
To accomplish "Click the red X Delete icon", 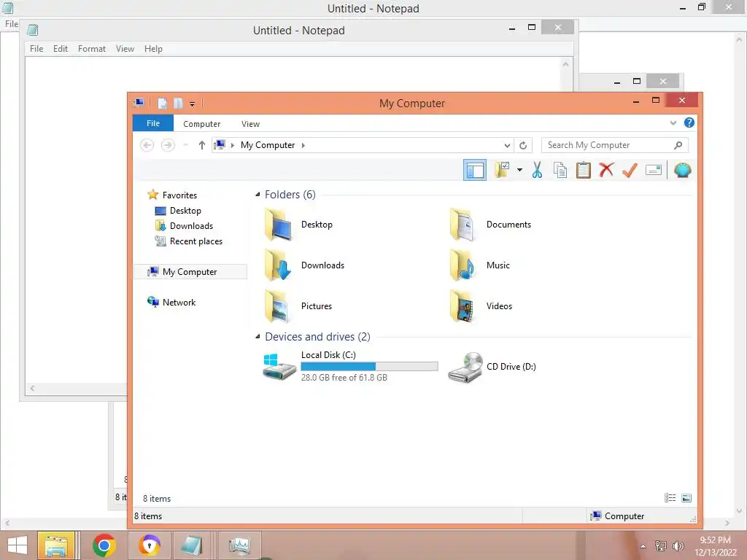I will point(606,170).
